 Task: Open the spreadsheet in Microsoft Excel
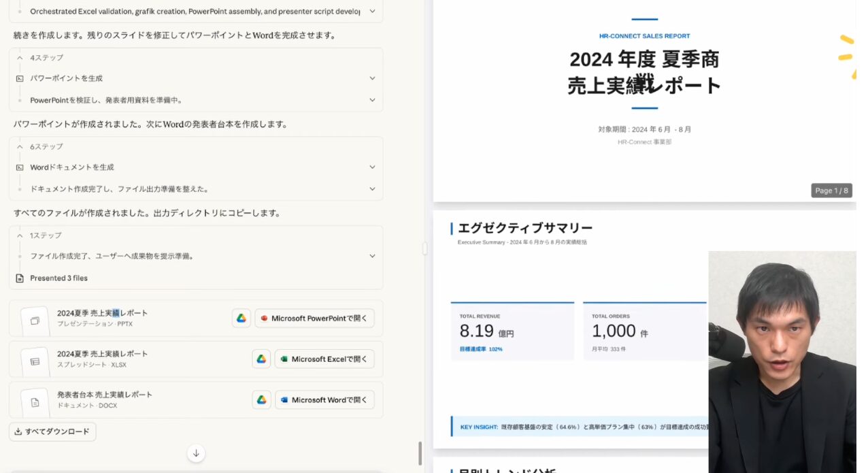[324, 359]
